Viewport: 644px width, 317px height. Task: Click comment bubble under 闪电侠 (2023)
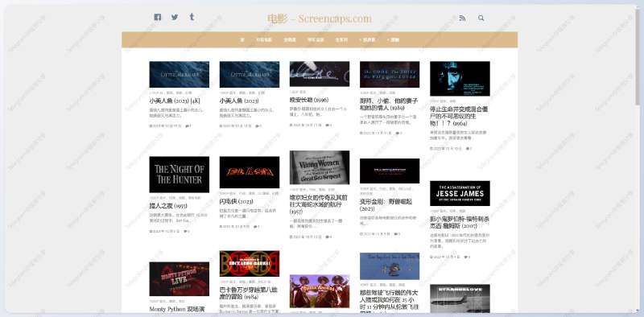pyautogui.click(x=256, y=227)
